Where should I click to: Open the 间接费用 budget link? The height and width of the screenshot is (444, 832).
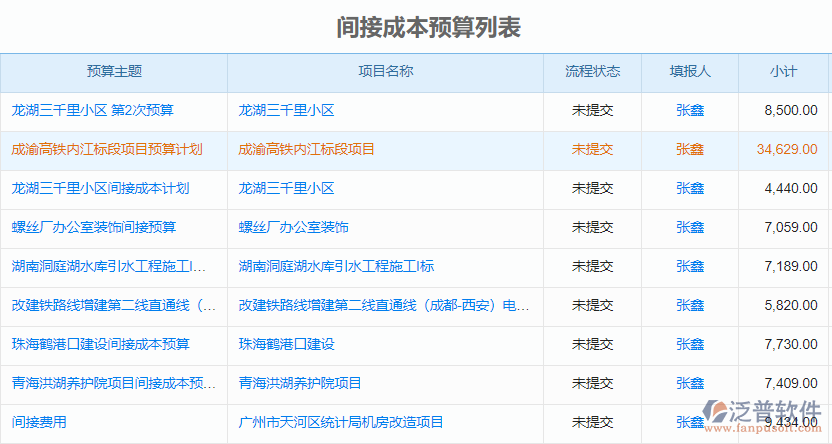39,422
